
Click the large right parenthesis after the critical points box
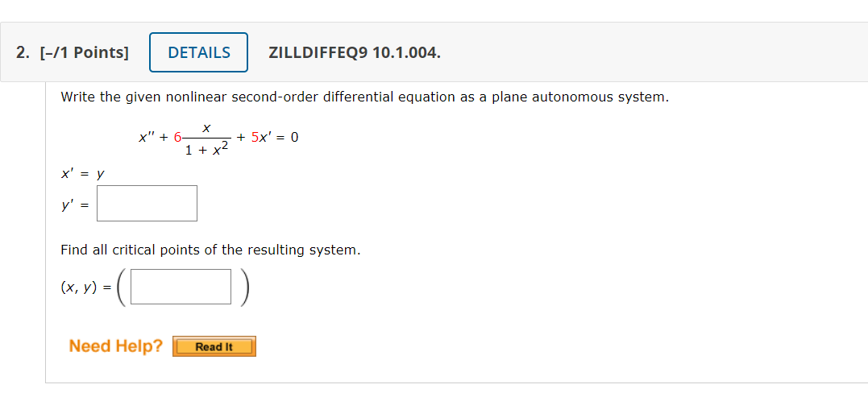(245, 287)
